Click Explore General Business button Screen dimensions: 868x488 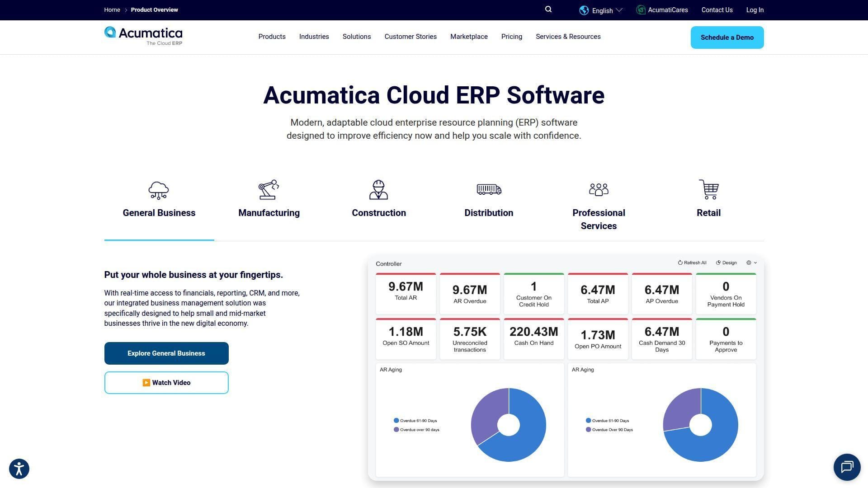[166, 353]
